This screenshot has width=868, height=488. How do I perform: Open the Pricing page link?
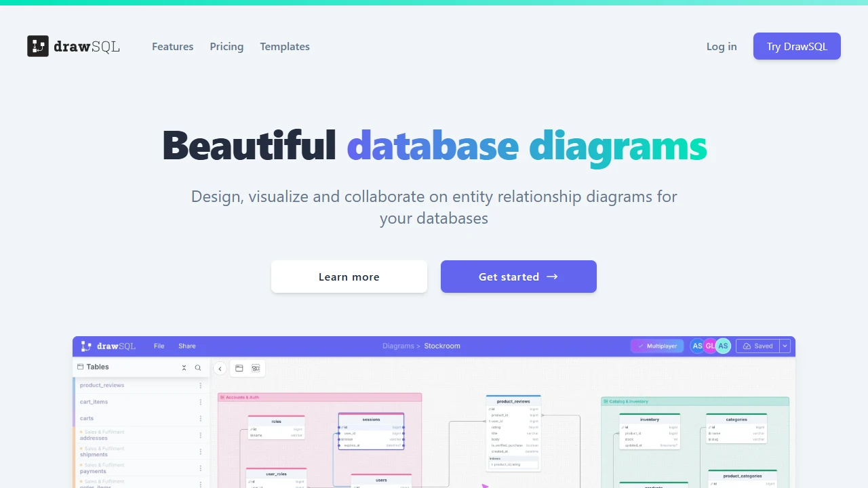click(226, 46)
